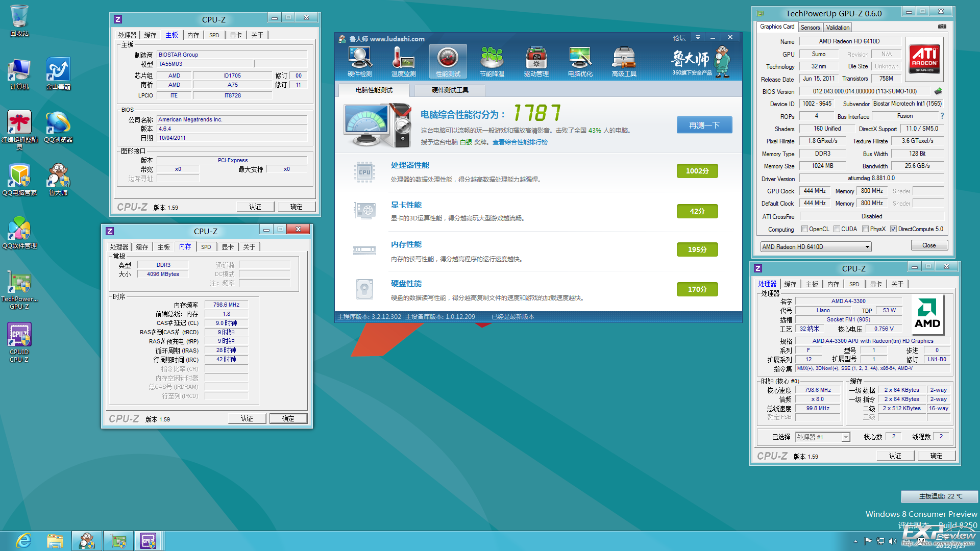The image size is (980, 551).
Task: Click the 195分 memory score badge
Action: click(697, 249)
